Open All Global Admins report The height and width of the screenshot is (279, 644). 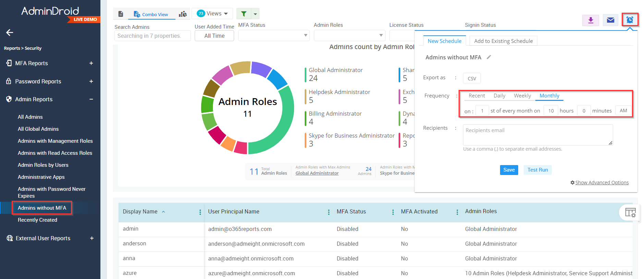(38, 129)
